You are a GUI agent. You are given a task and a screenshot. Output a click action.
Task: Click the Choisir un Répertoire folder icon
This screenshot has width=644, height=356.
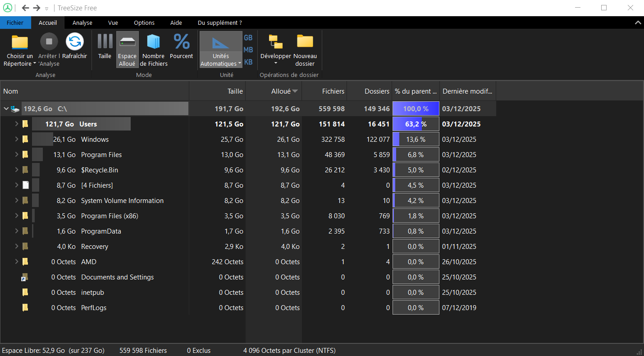pyautogui.click(x=19, y=42)
